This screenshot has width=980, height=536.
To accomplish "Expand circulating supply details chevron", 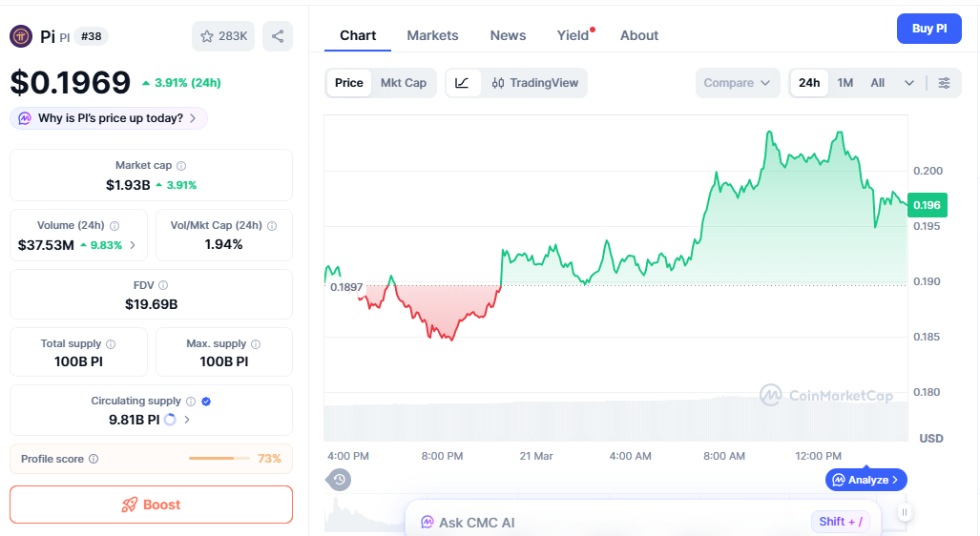I will tap(187, 420).
